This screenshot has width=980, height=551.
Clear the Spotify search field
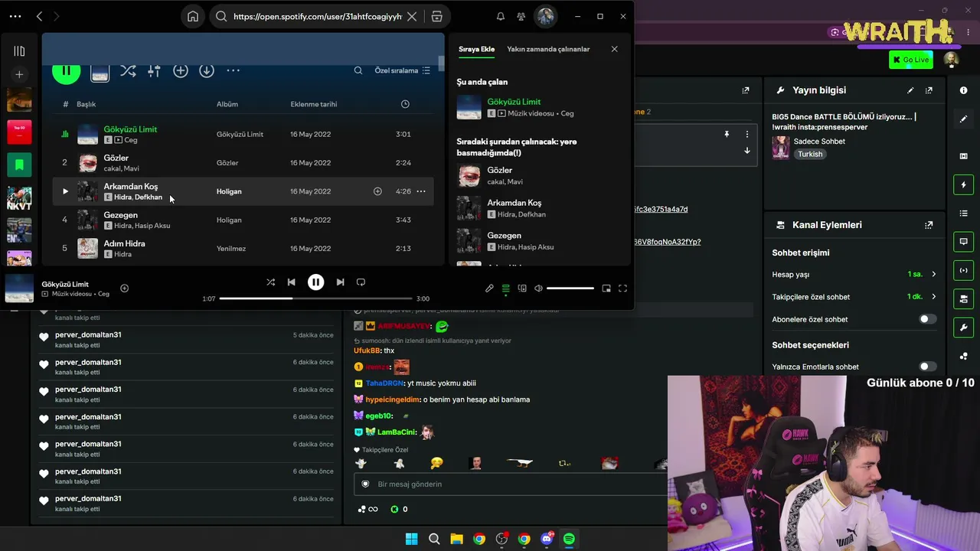pos(412,16)
